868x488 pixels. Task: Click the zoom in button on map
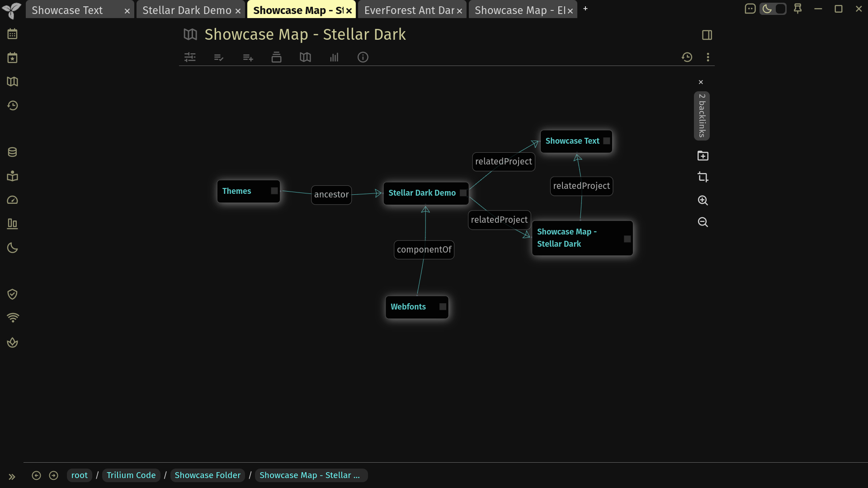[x=703, y=200]
